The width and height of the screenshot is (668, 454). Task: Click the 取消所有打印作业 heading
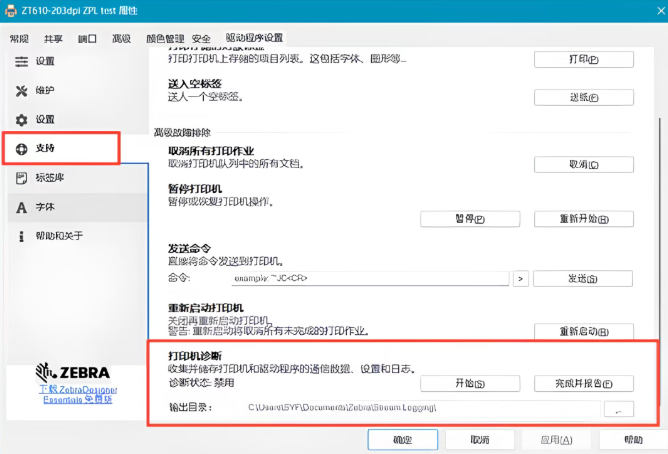click(x=211, y=151)
